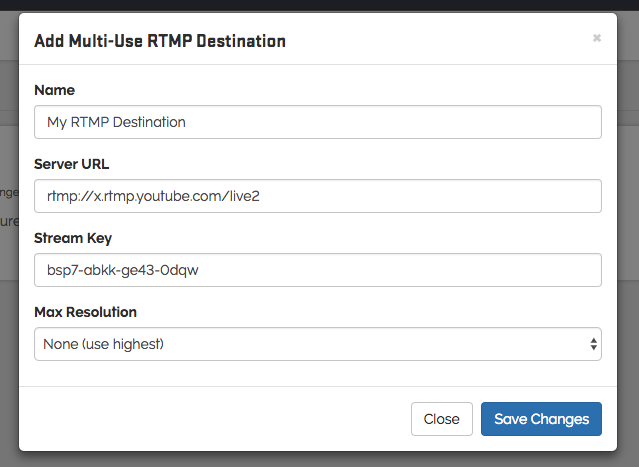Place cursor in "My RTMP Destination" text
The width and height of the screenshot is (639, 467).
[x=116, y=122]
